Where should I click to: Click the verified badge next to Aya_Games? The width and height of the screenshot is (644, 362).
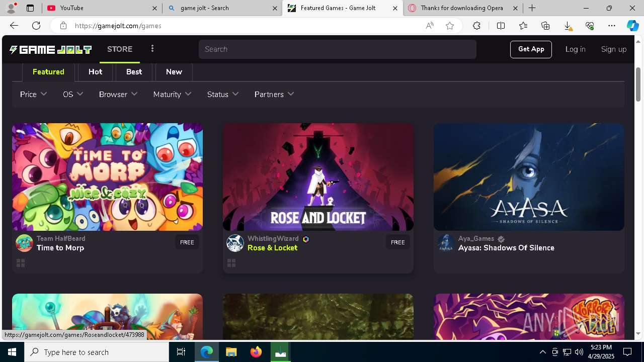click(501, 239)
